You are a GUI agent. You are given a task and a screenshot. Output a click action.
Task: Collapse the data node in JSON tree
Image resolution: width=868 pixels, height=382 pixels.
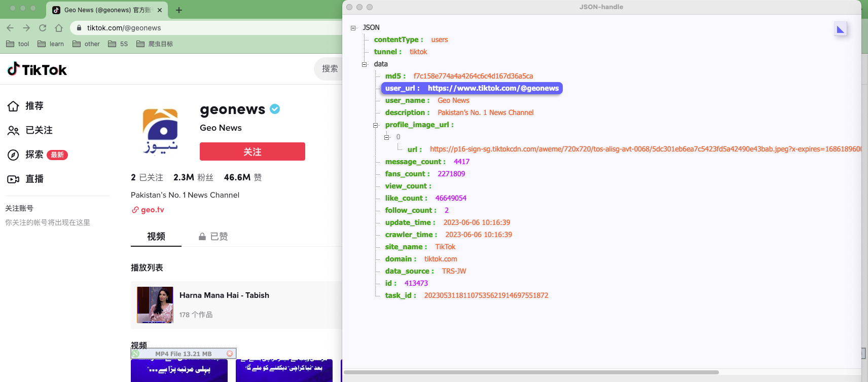364,64
